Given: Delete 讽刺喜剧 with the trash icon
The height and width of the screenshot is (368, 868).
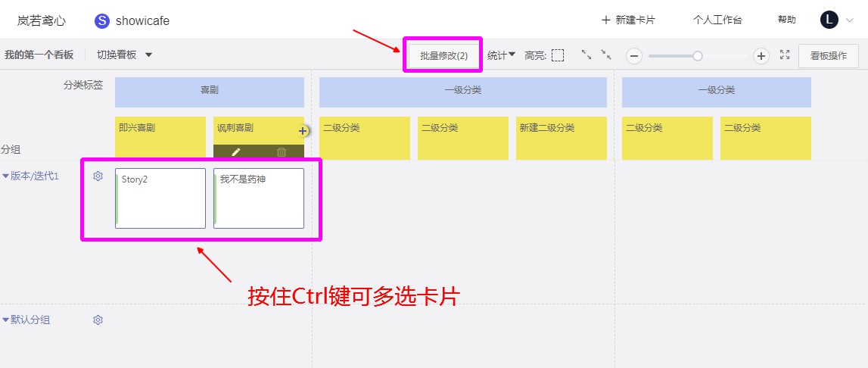Looking at the screenshot, I should pos(282,152).
